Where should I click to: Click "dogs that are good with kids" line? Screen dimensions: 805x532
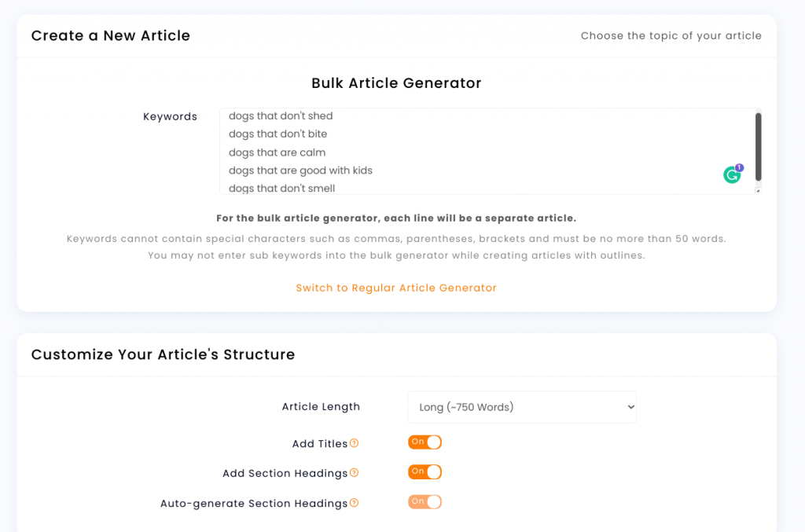point(301,171)
